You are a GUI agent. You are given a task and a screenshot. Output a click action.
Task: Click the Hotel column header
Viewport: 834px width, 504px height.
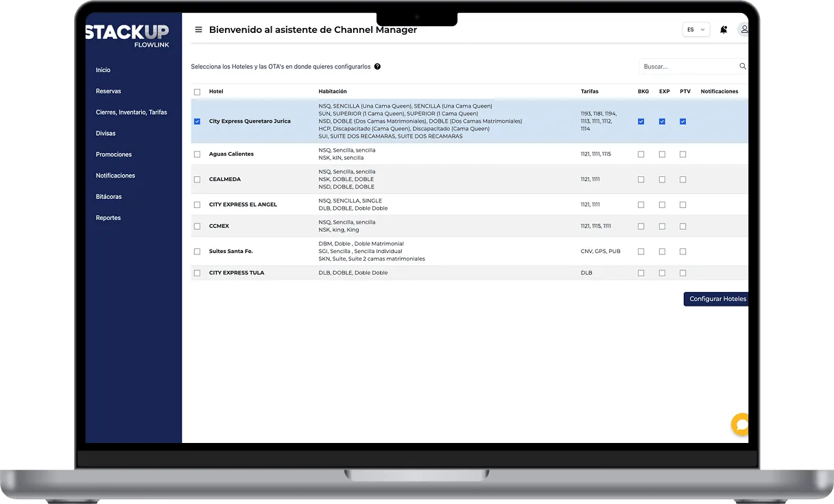(x=216, y=92)
